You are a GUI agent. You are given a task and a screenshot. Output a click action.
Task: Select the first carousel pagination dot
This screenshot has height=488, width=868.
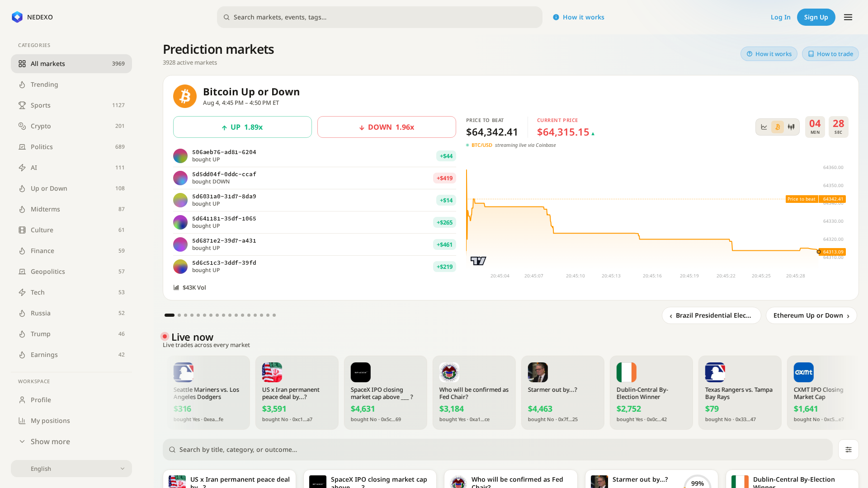(170, 315)
